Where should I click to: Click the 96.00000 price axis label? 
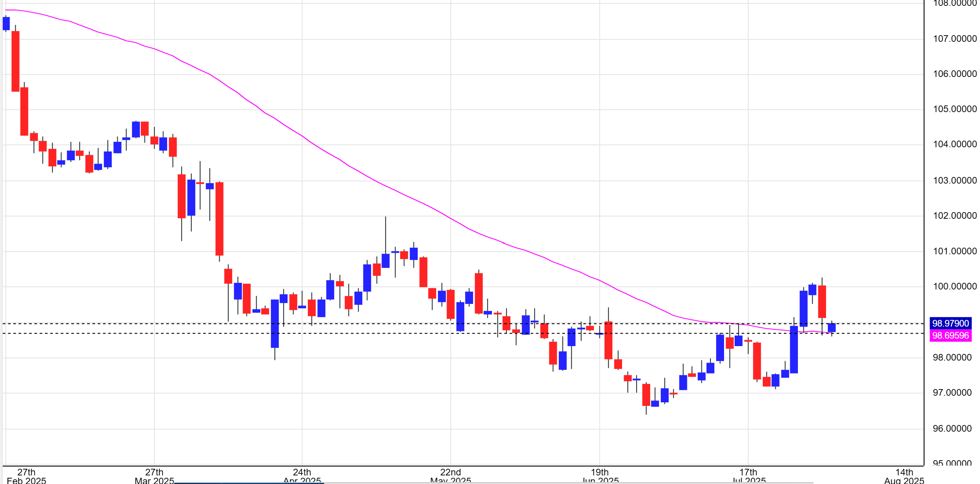[x=952, y=429]
